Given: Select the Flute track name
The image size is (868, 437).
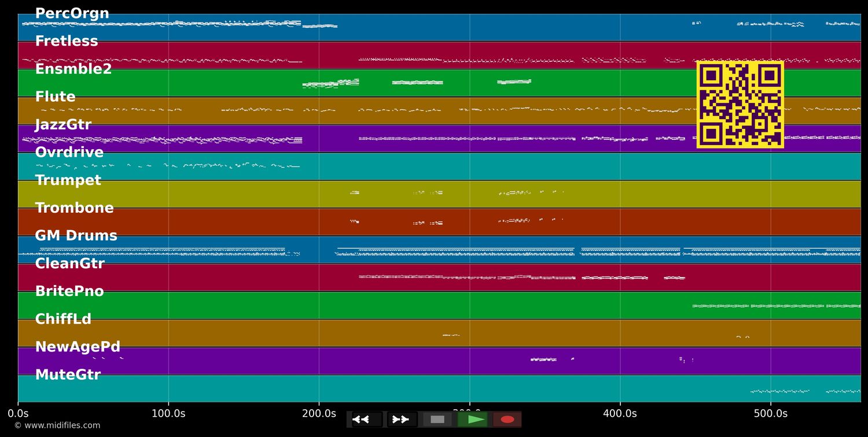Looking at the screenshot, I should click(x=55, y=97).
